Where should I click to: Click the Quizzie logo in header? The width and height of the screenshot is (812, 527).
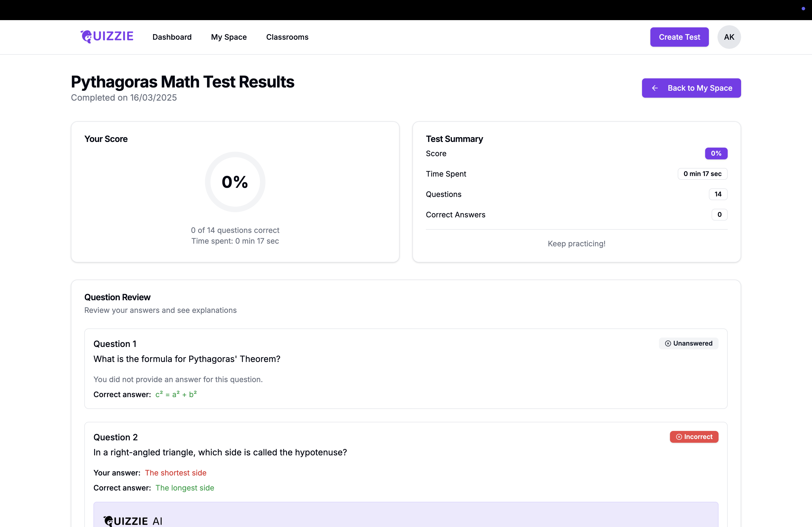(x=107, y=36)
